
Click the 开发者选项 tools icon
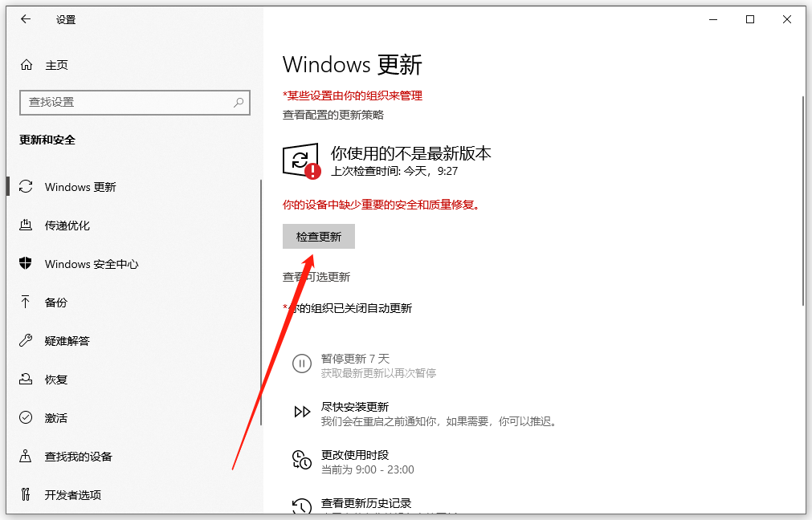tap(26, 494)
